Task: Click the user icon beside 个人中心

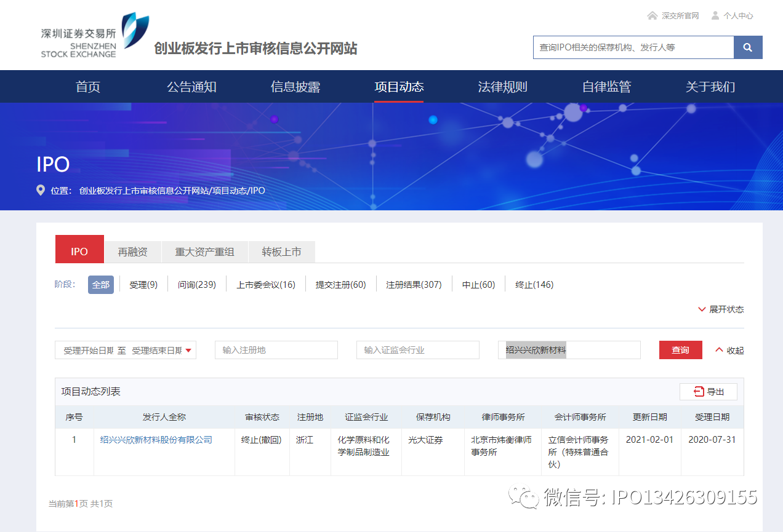Action: (715, 15)
